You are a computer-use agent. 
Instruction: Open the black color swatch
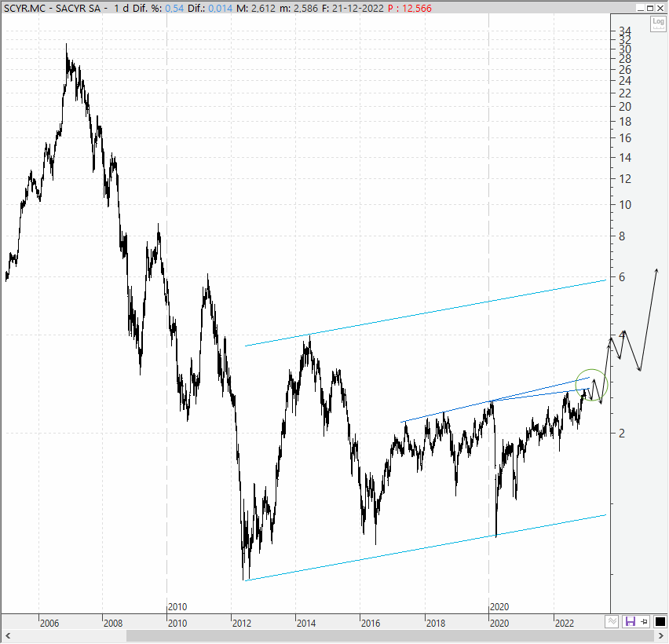point(660,622)
